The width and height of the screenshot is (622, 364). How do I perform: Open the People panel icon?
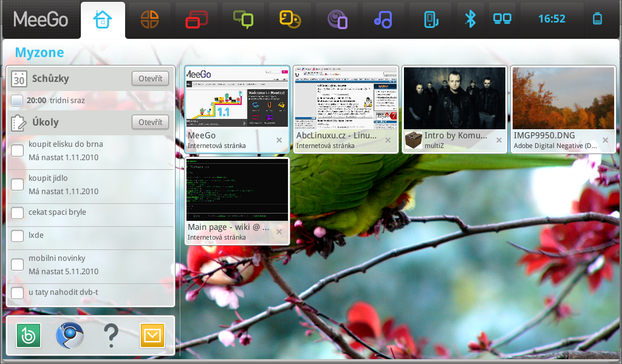tap(290, 19)
